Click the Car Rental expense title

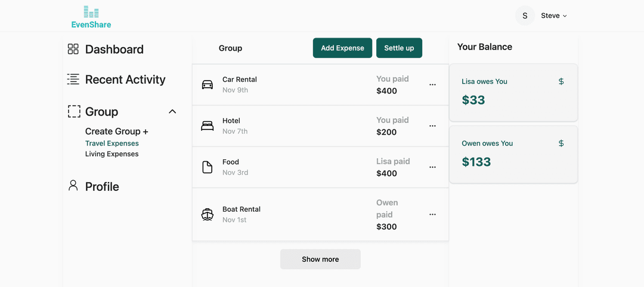tap(240, 79)
